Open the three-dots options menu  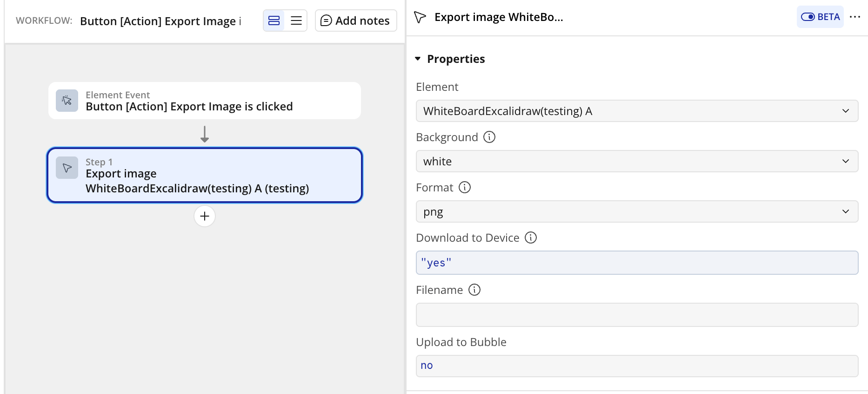(x=855, y=17)
